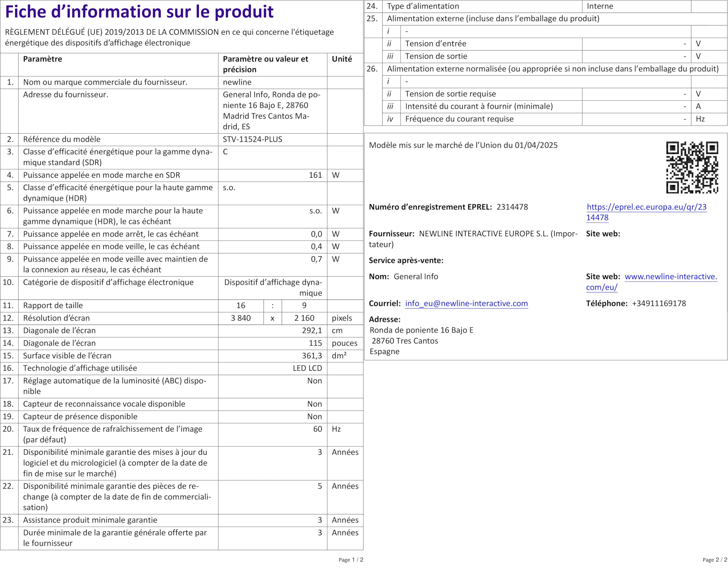The height and width of the screenshot is (569, 728).
Task: Click the 'Tension de sortie requise' row label
Action: [450, 94]
